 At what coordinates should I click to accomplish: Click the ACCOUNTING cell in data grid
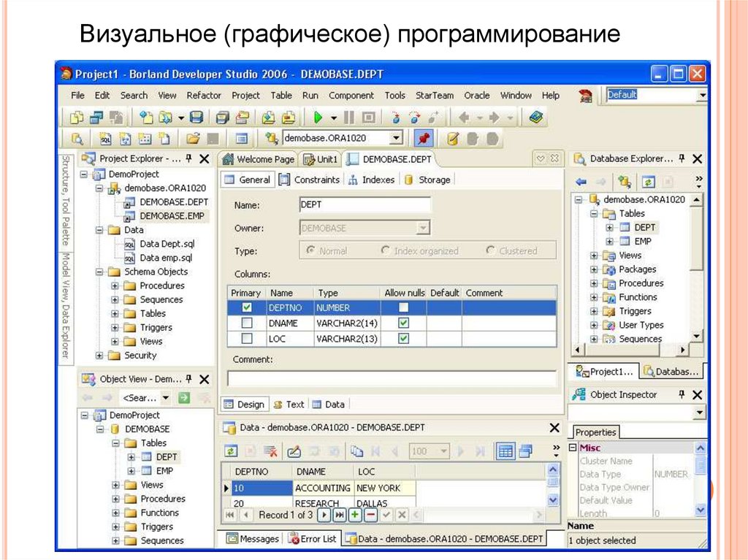[322, 488]
